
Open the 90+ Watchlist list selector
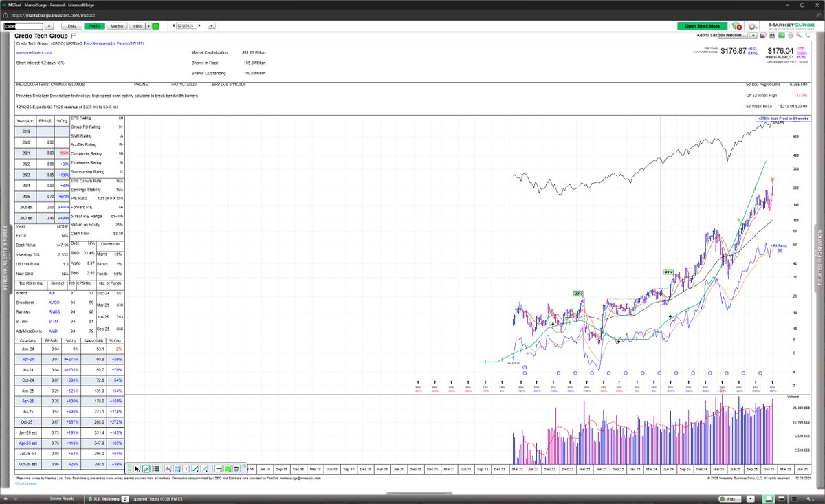coord(733,35)
